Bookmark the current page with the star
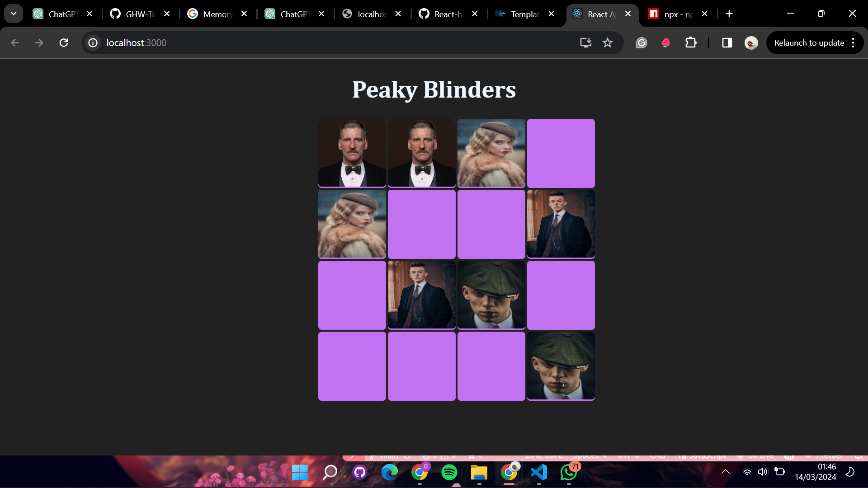 [608, 43]
